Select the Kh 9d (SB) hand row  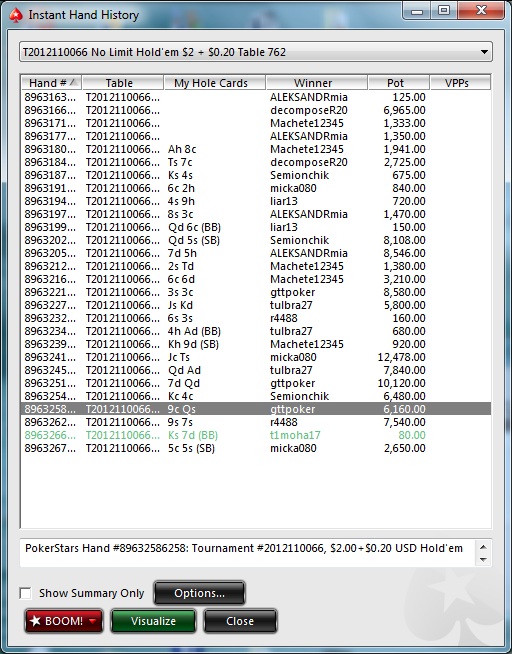[256, 344]
